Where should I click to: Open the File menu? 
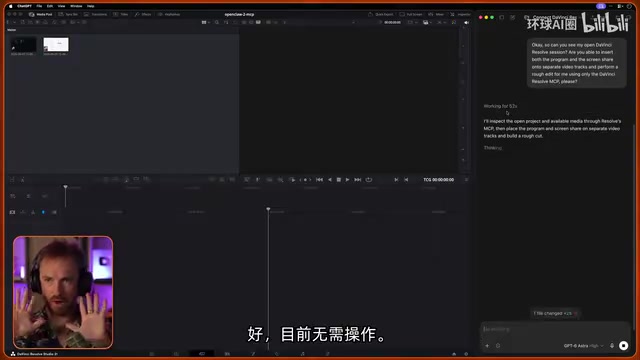39,6
